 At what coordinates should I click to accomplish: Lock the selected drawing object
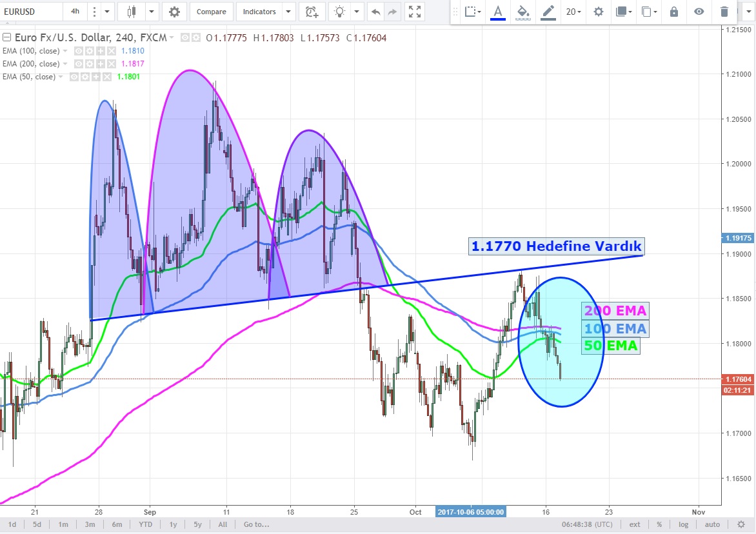(x=674, y=12)
